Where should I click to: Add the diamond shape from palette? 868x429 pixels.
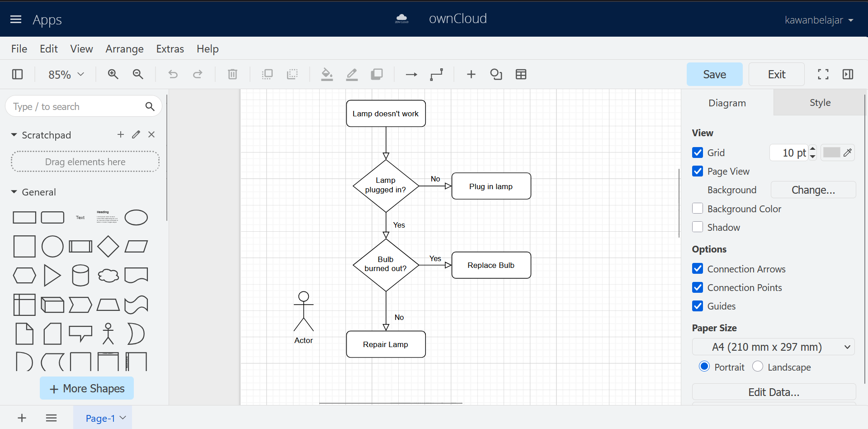tap(108, 246)
